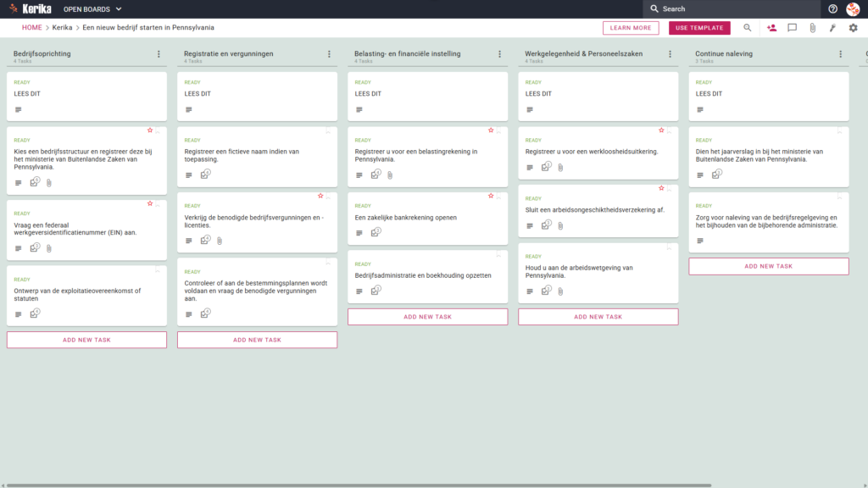
Task: Add new task in Belasting- en financiële instelling column
Action: point(428,317)
